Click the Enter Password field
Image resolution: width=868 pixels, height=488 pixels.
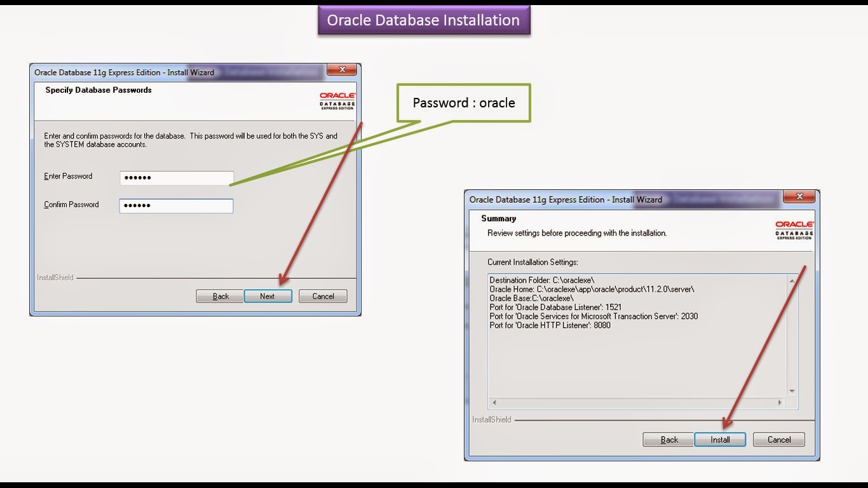(x=177, y=178)
